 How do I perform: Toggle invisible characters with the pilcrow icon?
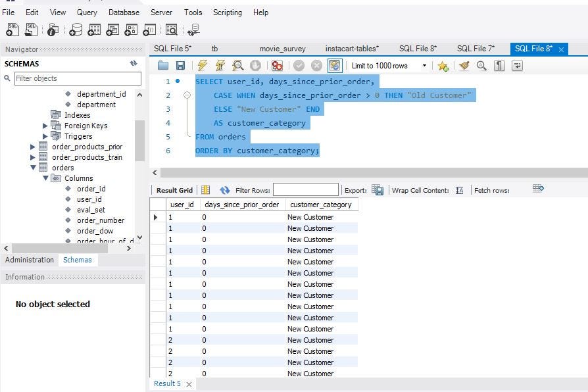[x=498, y=66]
